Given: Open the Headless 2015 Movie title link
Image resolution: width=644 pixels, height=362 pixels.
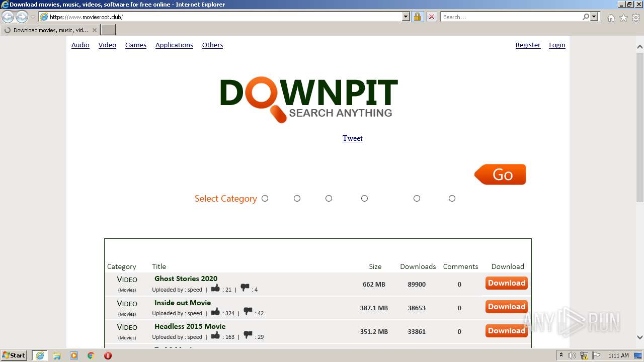Looking at the screenshot, I should click(x=190, y=326).
